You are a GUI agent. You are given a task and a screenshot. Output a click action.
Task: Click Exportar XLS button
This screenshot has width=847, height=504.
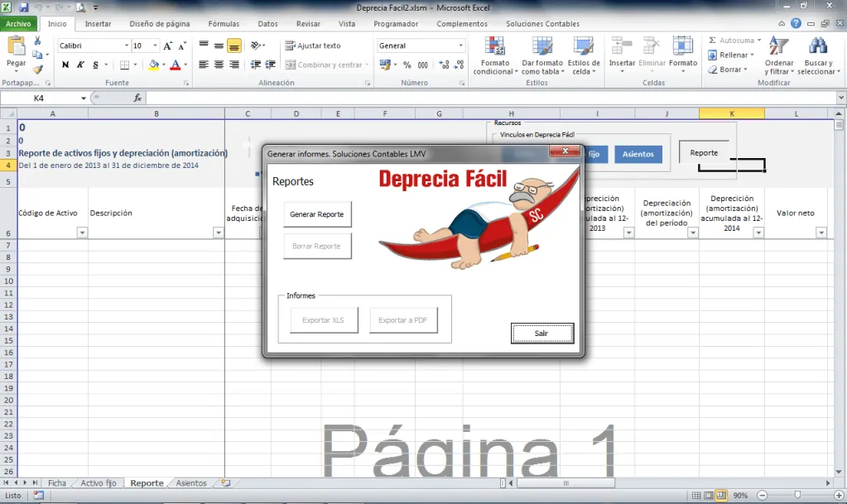pos(324,320)
